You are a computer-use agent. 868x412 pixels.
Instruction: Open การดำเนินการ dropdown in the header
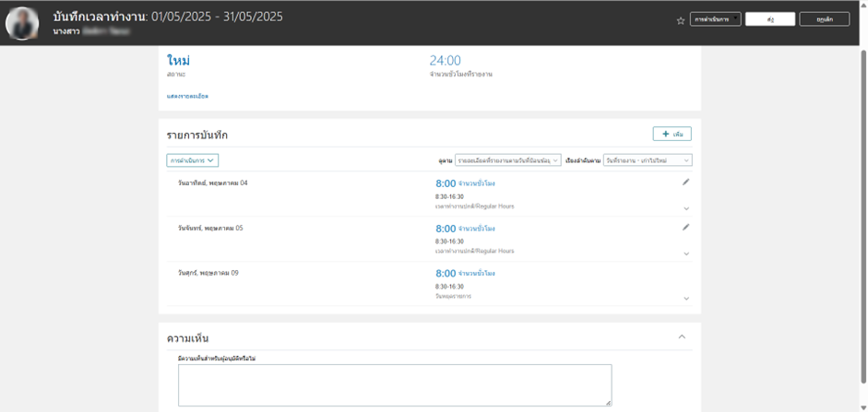point(715,19)
